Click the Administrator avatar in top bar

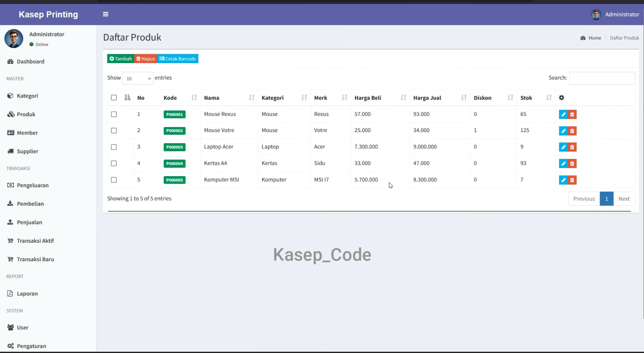click(x=596, y=14)
